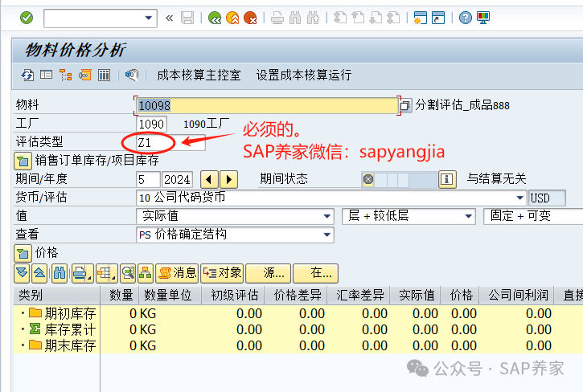Screen dimensions: 583x392
Task: Click the binoculars Find icon in price toolbar
Action: [59, 273]
